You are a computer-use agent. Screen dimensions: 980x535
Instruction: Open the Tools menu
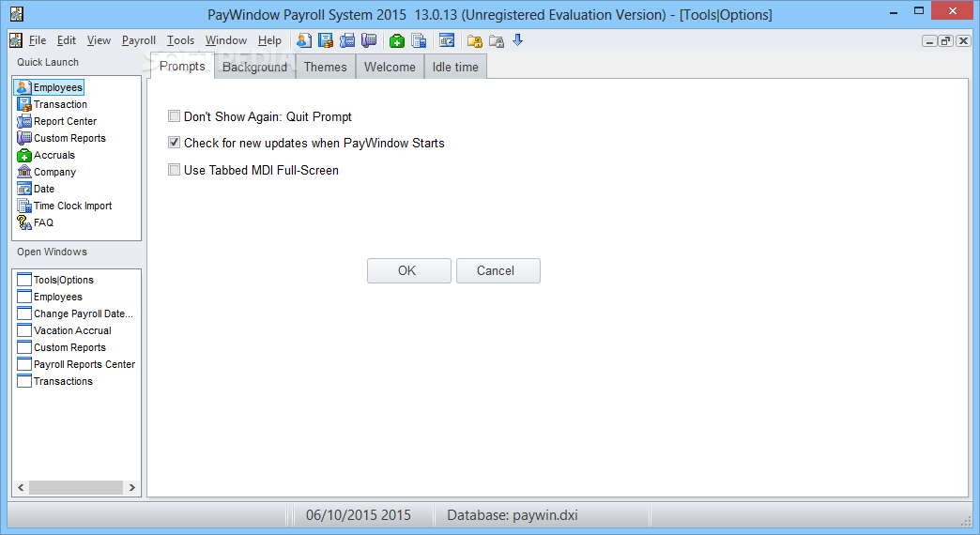click(180, 40)
